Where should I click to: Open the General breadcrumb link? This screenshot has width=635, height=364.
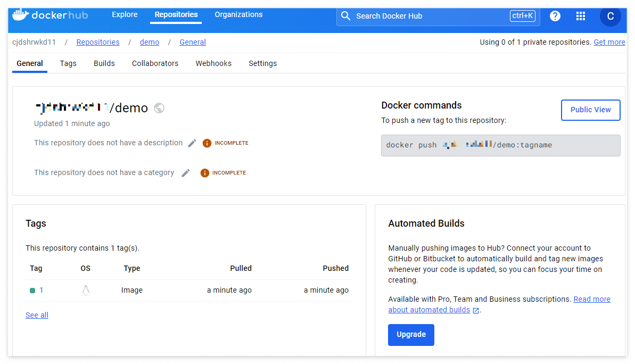193,42
